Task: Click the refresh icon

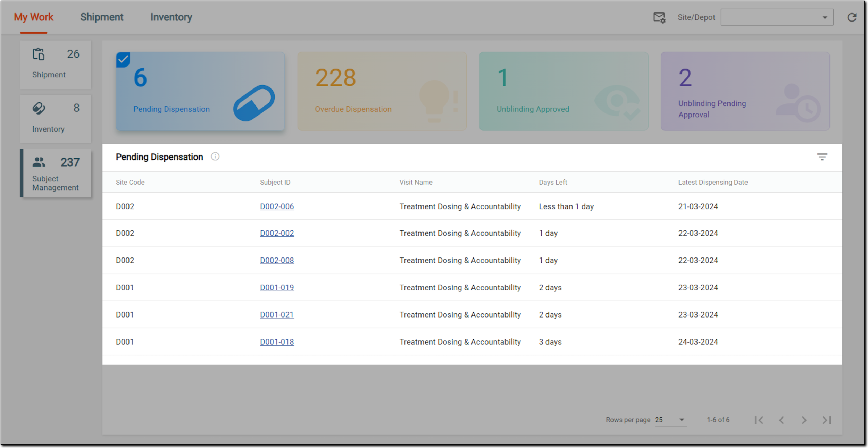Action: (x=852, y=17)
